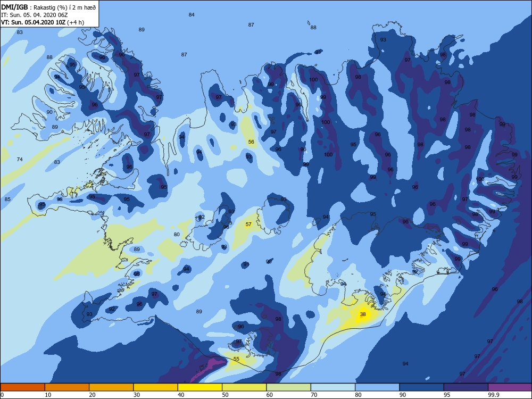Choose the light blue 80–90 legend swatch
This screenshot has width=532, height=399.
tap(377, 387)
